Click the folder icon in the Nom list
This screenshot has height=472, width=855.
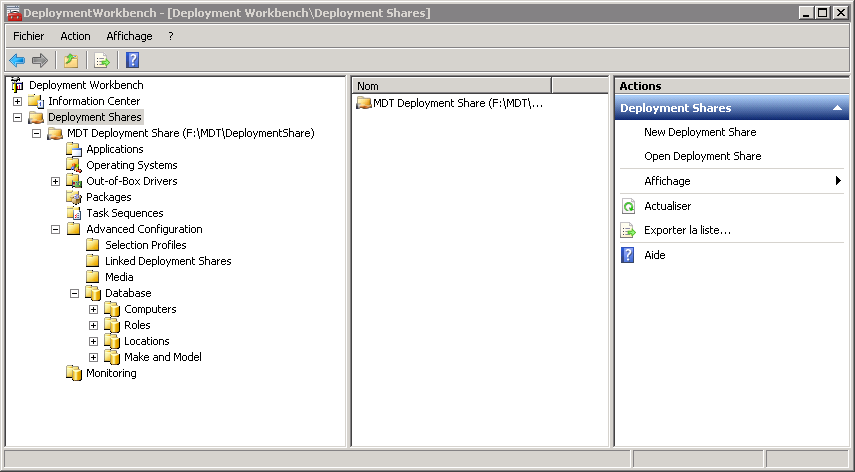(x=364, y=103)
